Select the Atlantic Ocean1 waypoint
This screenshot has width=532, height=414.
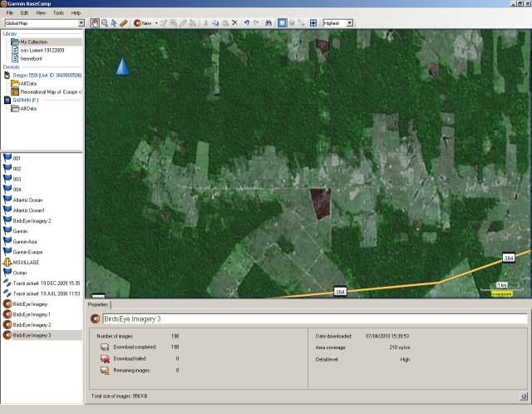[x=28, y=210]
